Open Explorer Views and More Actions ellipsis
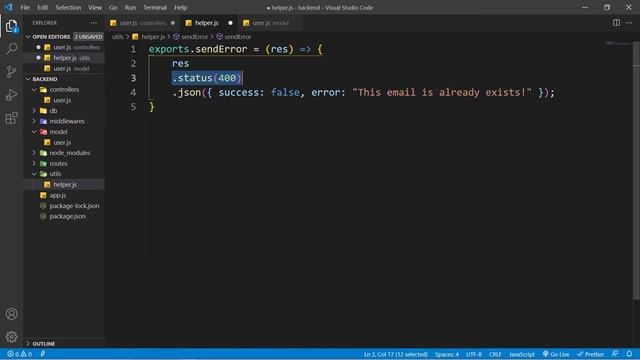Viewport: 640px width, 360px height. (93, 23)
